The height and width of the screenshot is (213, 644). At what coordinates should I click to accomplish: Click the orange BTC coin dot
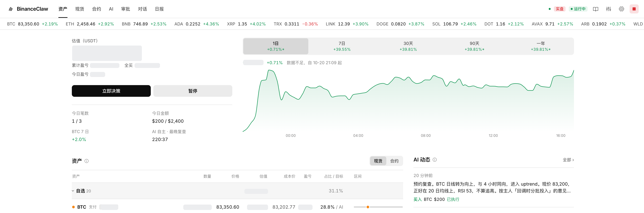click(x=73, y=207)
